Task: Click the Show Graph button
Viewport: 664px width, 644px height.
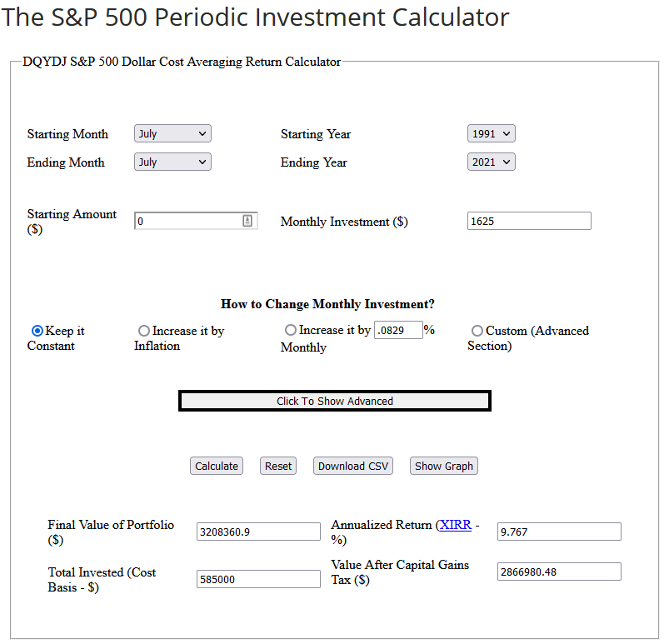Action: (444, 466)
